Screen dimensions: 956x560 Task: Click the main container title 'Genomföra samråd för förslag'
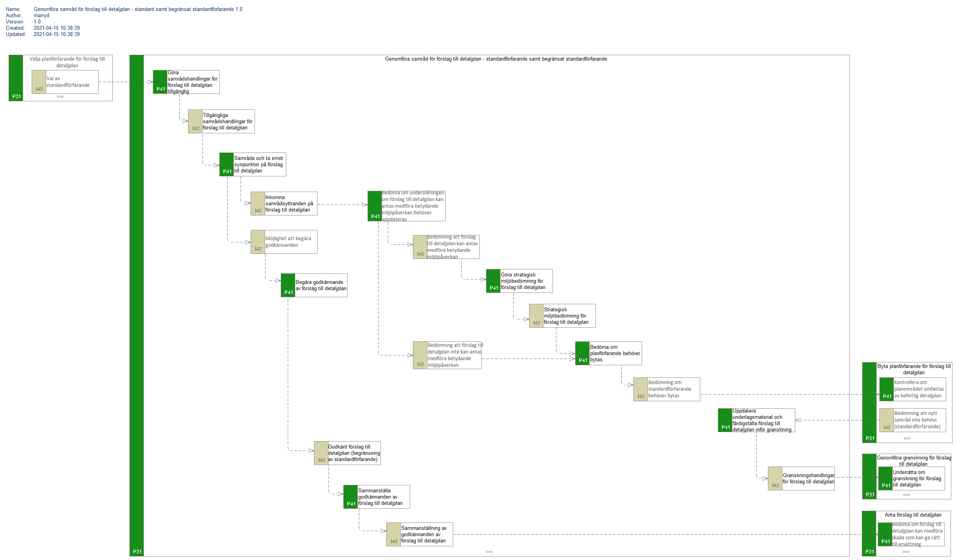pos(496,59)
